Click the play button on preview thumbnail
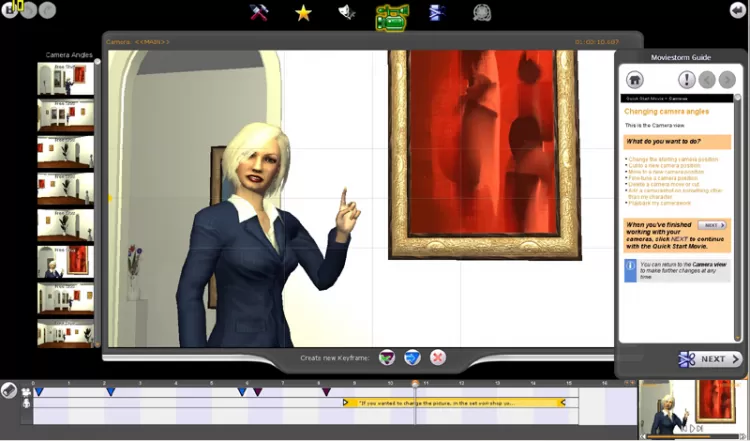Screen dimensions: 750x441 (692, 429)
